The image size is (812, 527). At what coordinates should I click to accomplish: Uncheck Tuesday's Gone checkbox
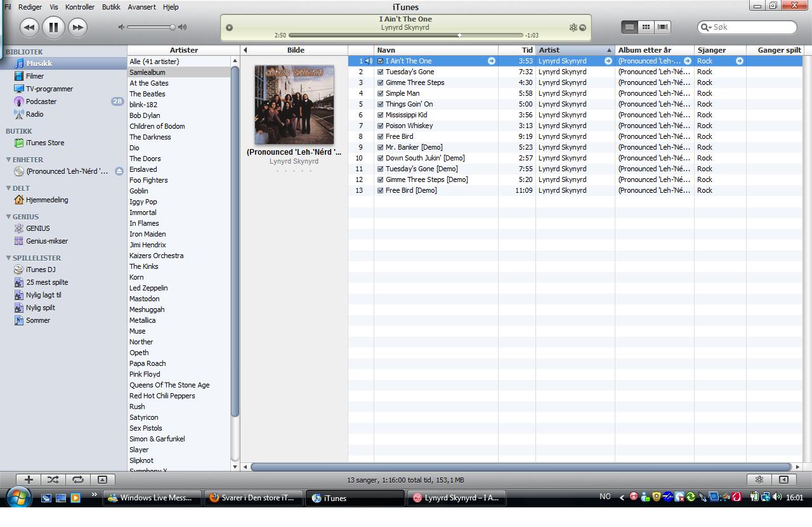381,72
